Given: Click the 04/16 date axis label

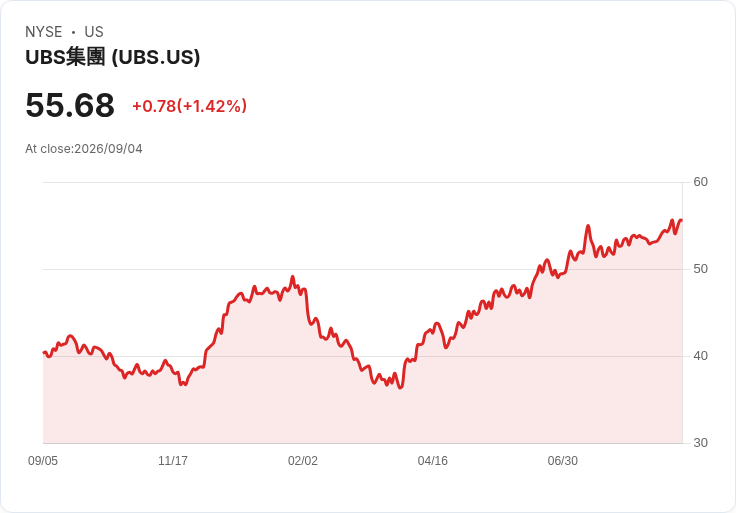Looking at the screenshot, I should click(433, 461).
